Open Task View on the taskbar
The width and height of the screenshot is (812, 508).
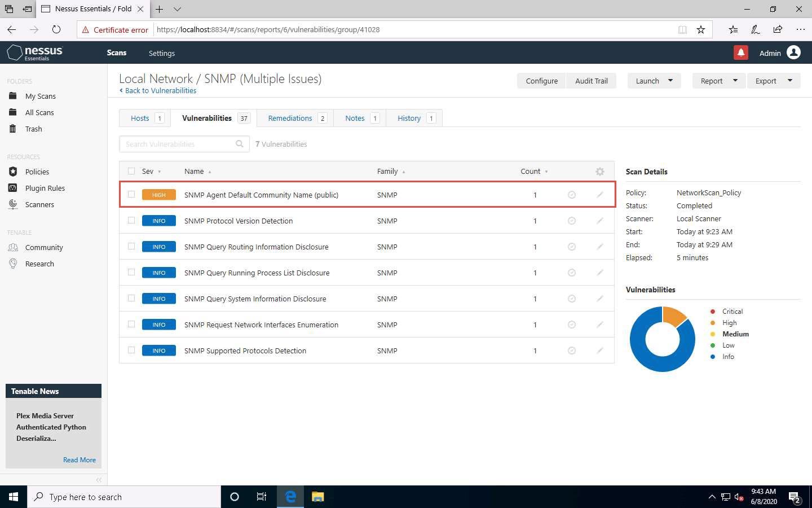click(262, 497)
